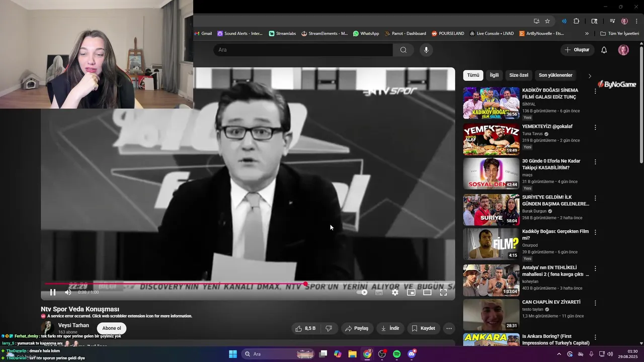Save the video with Kaydet
Image resolution: width=644 pixels, height=362 pixels.
point(423,328)
